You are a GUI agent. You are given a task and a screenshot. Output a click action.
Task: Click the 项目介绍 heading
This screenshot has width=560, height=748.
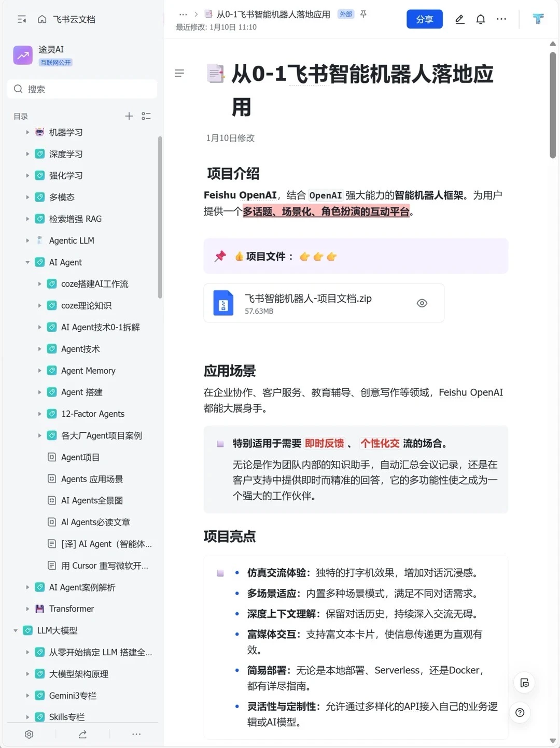[233, 174]
